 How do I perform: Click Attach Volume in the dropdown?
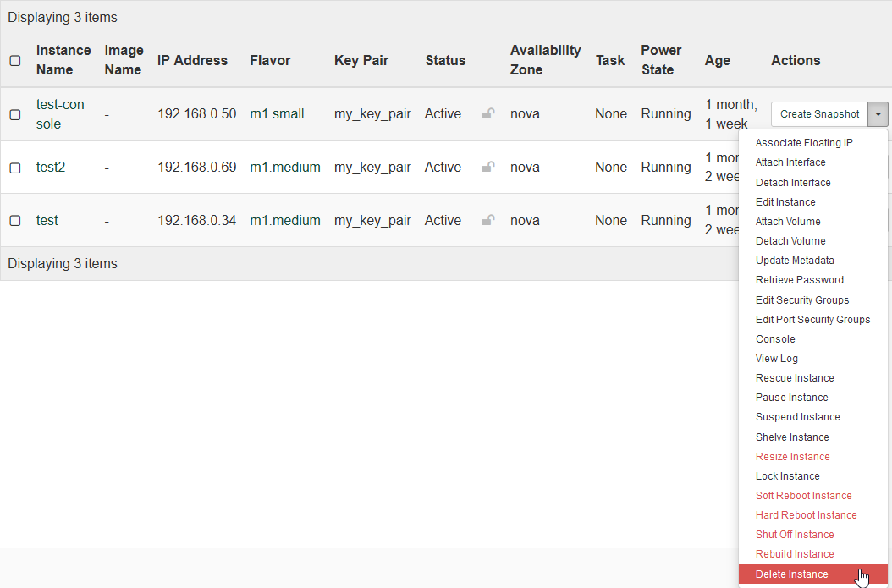(x=788, y=222)
